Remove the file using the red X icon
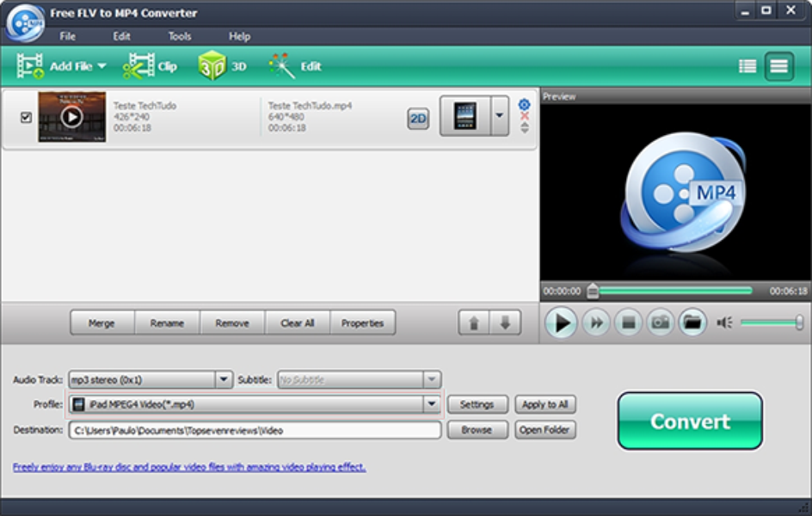Screen dimensions: 812x516 pyautogui.click(x=524, y=115)
